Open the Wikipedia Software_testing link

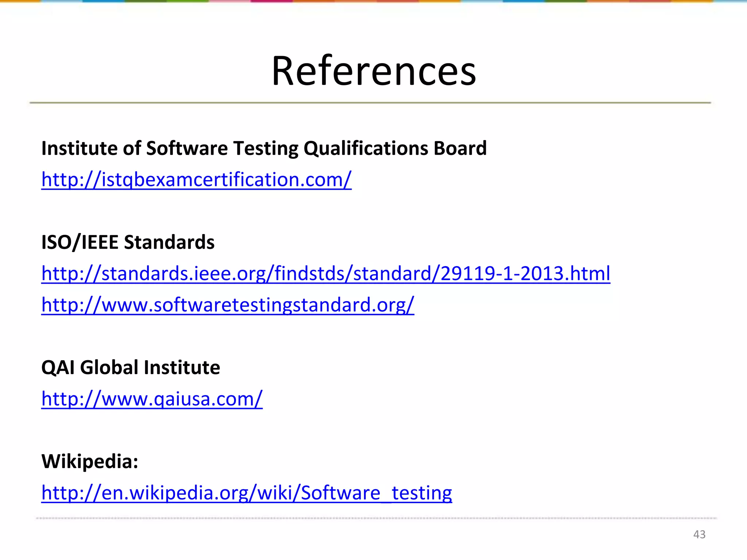coord(247,493)
